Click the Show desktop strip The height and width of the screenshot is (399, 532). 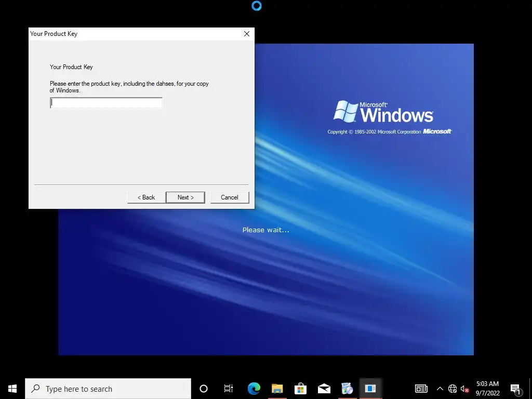point(530,389)
